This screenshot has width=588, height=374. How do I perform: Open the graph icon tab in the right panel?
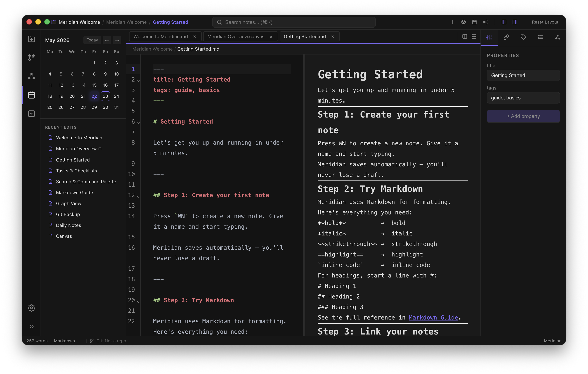coord(557,37)
